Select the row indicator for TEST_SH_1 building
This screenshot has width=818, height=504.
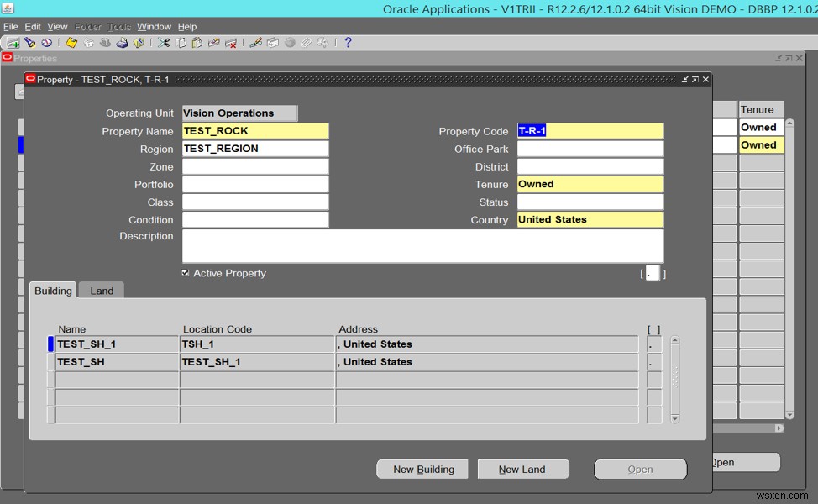pyautogui.click(x=50, y=344)
